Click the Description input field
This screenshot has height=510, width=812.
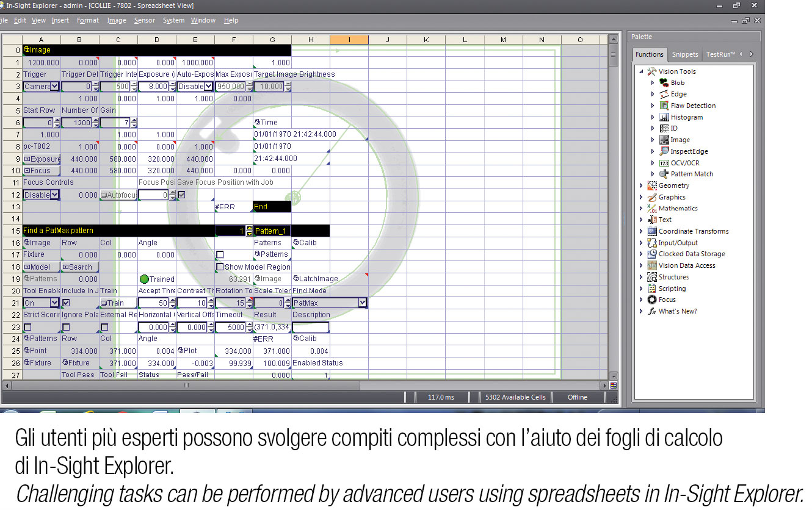pos(311,327)
